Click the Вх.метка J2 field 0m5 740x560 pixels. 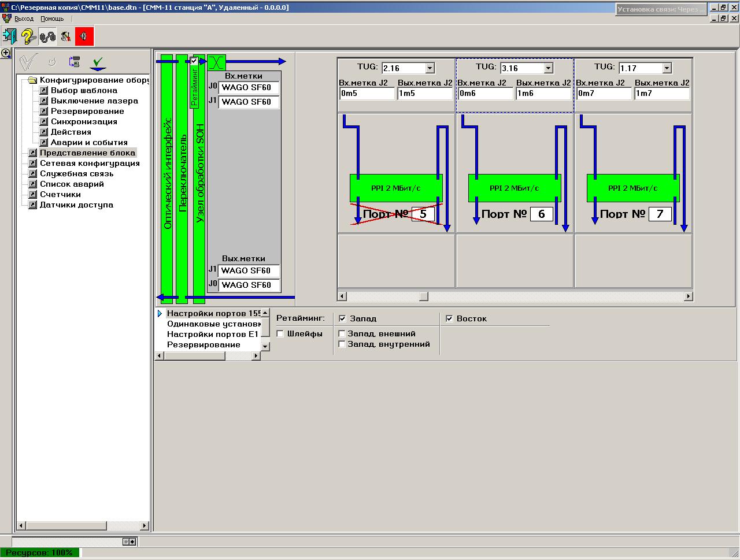tap(367, 94)
